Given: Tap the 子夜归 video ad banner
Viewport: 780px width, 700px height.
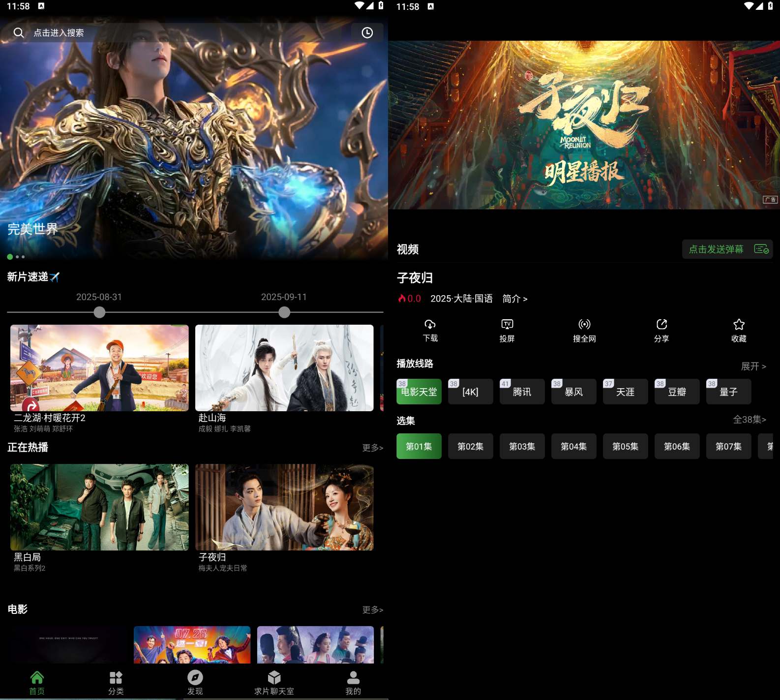Looking at the screenshot, I should [x=584, y=125].
